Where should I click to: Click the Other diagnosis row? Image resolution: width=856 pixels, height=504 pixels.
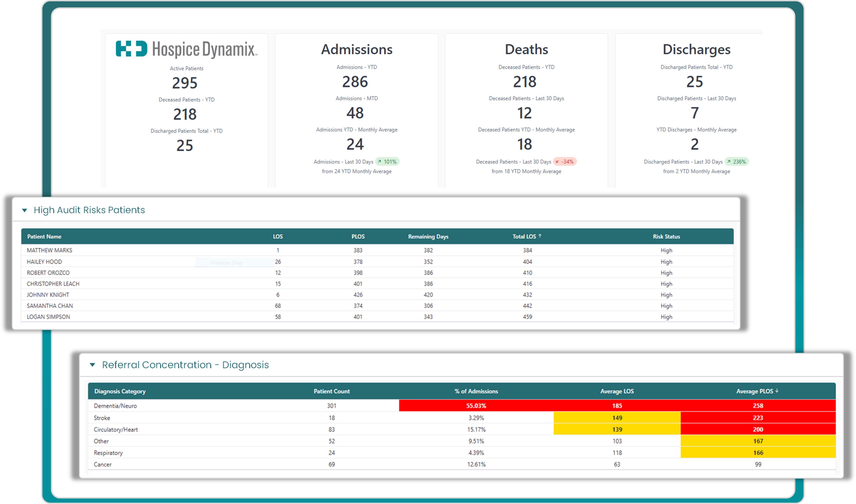pos(462,441)
